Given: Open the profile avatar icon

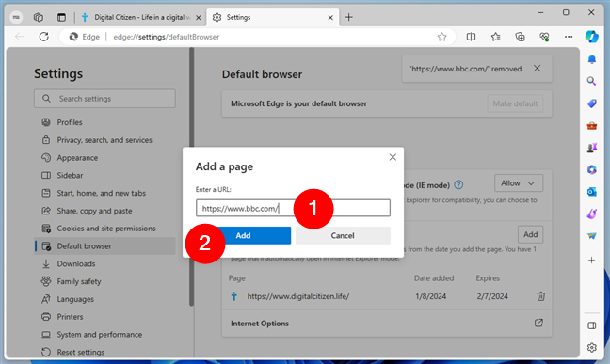Looking at the screenshot, I should (x=16, y=17).
